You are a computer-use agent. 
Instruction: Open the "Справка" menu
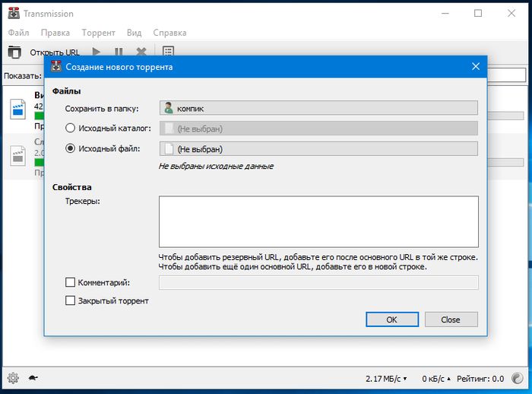point(169,33)
